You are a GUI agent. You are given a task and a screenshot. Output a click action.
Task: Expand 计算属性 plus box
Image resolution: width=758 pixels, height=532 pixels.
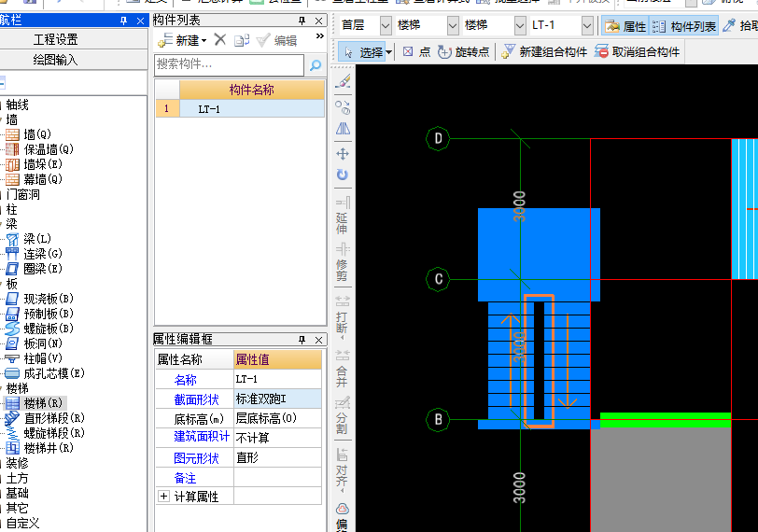coord(163,497)
